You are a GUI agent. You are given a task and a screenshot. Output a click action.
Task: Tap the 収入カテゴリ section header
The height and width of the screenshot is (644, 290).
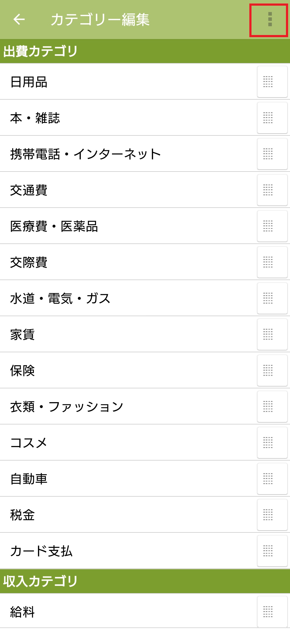click(x=40, y=581)
